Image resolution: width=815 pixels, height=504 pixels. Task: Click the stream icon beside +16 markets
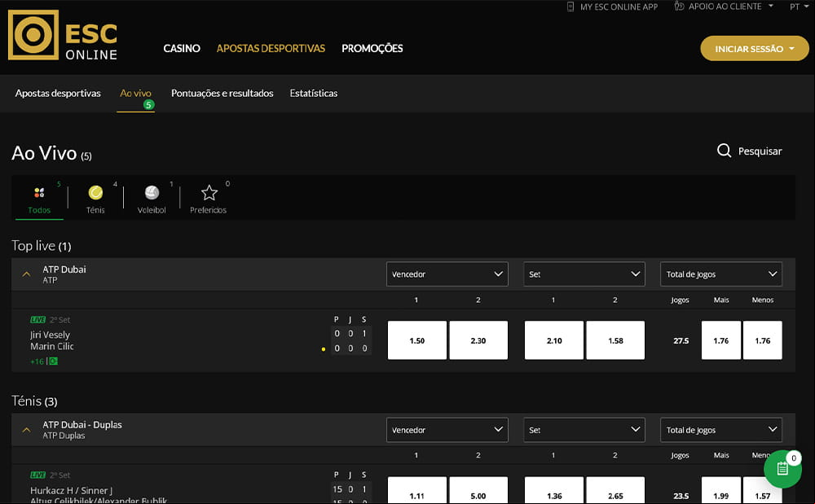pyautogui.click(x=53, y=362)
